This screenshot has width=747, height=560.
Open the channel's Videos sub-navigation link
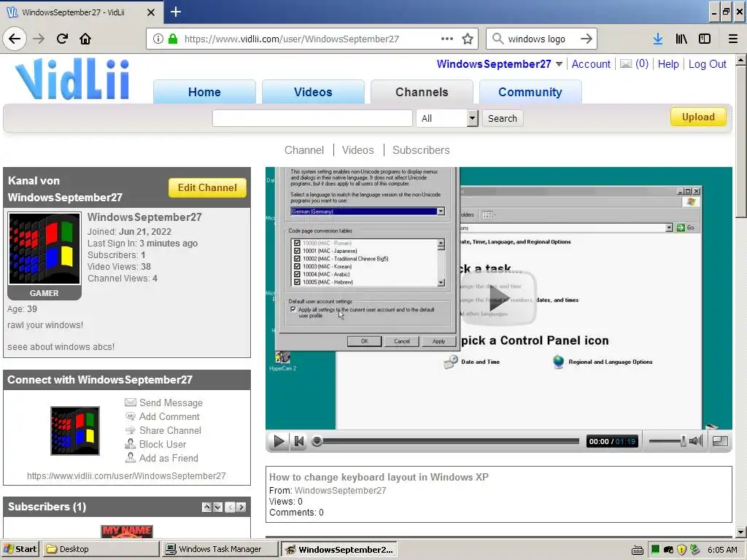coord(357,150)
